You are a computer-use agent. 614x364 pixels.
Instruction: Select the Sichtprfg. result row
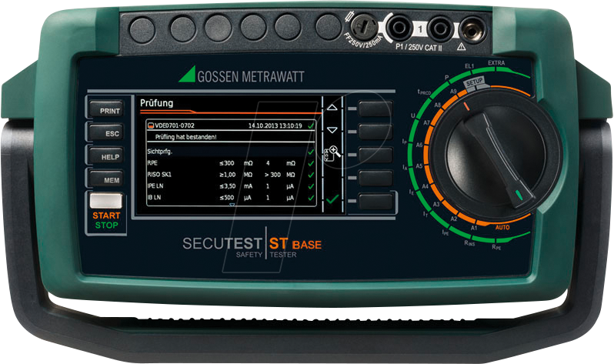point(231,152)
